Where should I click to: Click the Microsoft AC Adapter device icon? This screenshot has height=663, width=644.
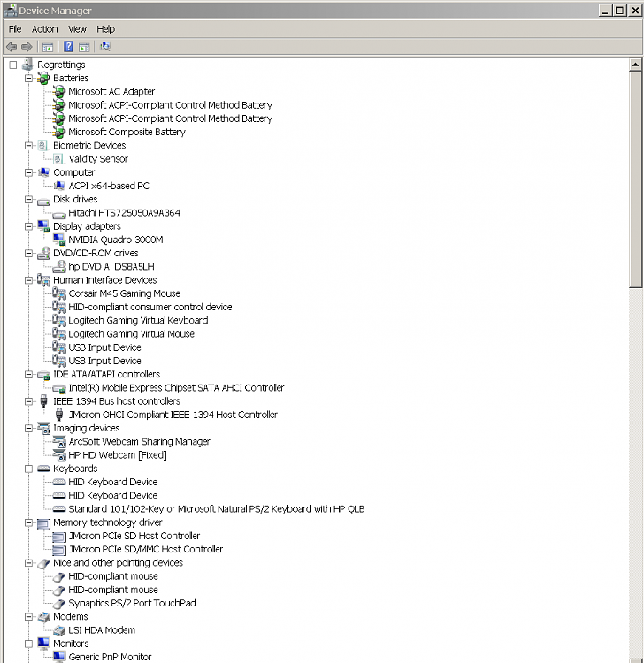(x=58, y=91)
